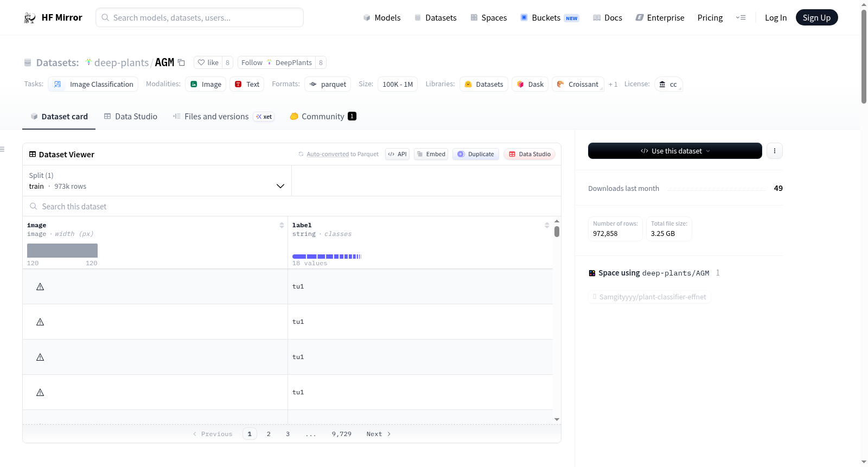Go to Models in the top navigation
This screenshot has height=467, width=868.
(382, 17)
